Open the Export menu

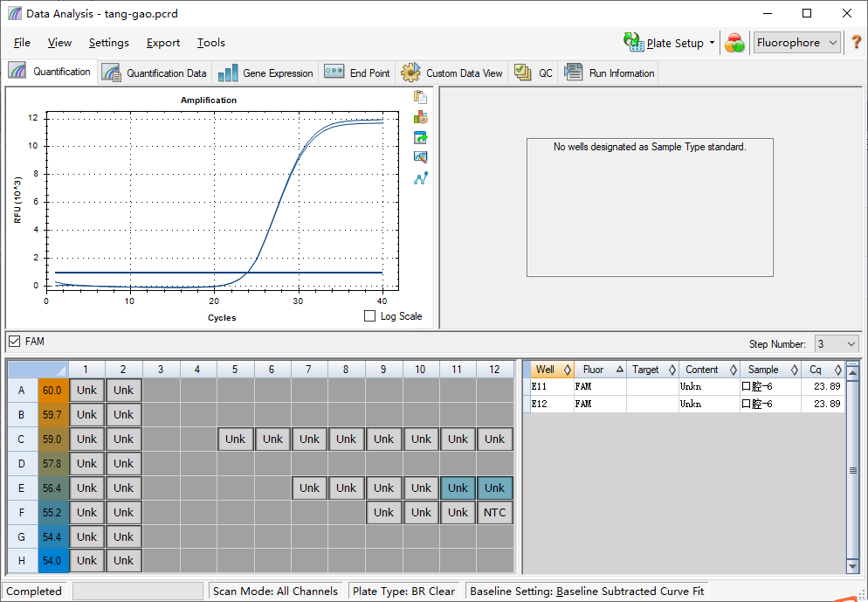point(162,43)
